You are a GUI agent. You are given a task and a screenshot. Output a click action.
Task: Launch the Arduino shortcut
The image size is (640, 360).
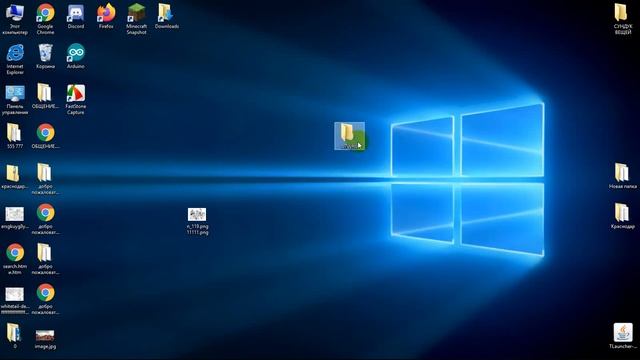(76, 56)
